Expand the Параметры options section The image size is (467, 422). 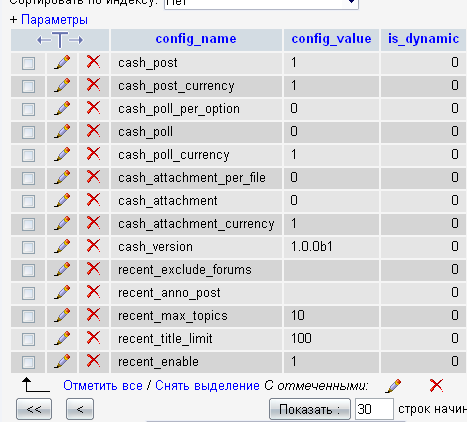(x=54, y=20)
